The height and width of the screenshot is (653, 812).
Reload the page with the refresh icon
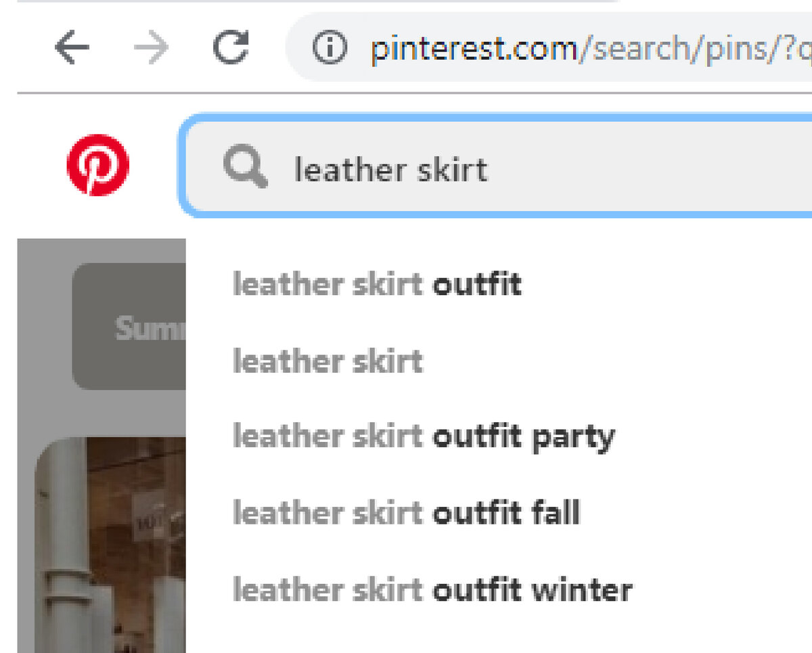point(231,47)
